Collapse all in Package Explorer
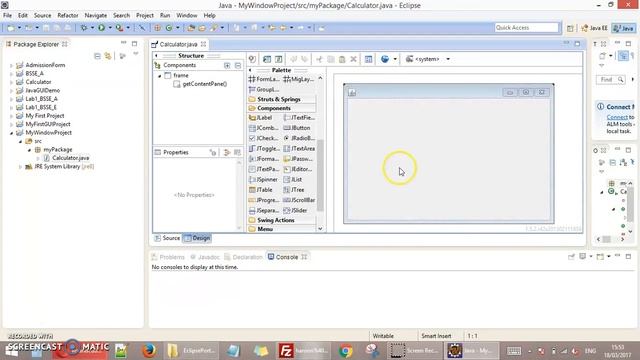 pyautogui.click(x=97, y=56)
